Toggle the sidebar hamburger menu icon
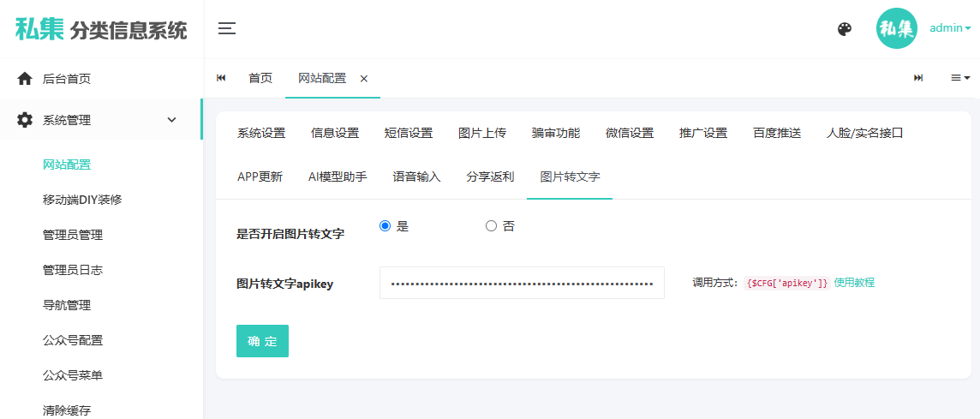 (x=226, y=29)
